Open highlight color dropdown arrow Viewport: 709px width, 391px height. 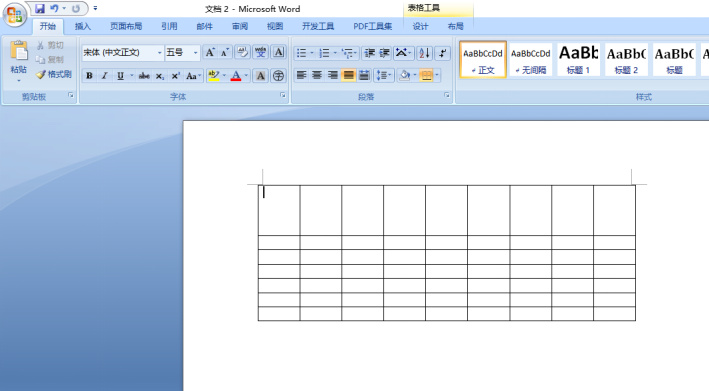[x=224, y=76]
